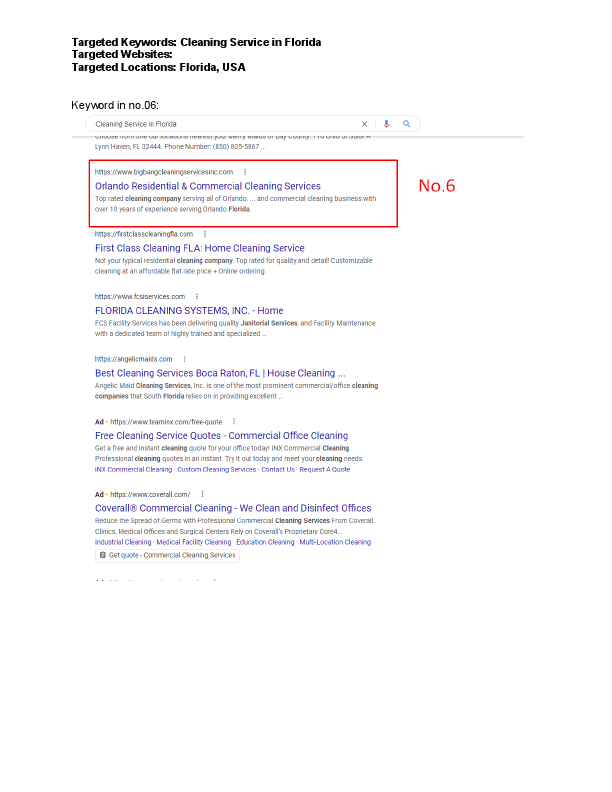Click the Industrial Cleaning sitelink

tap(123, 542)
